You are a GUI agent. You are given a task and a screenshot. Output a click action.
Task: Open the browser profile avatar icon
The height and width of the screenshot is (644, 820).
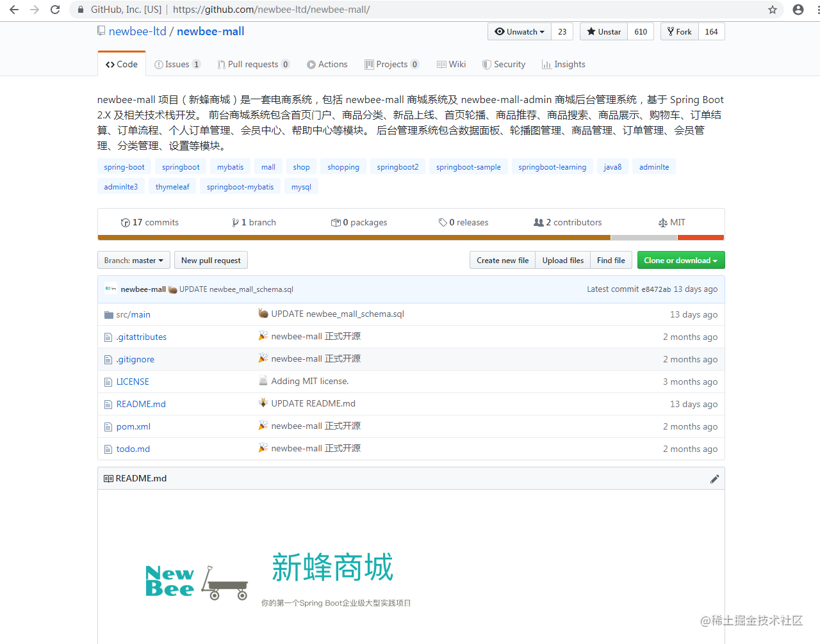pos(798,10)
